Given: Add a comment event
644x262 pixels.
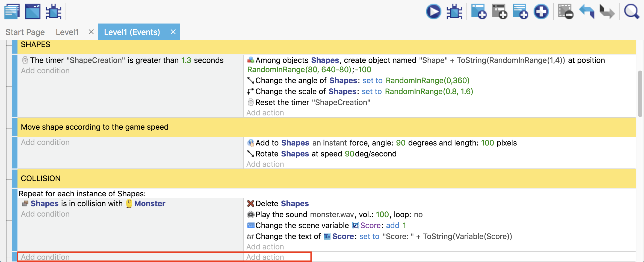Looking at the screenshot, I should 520,12.
